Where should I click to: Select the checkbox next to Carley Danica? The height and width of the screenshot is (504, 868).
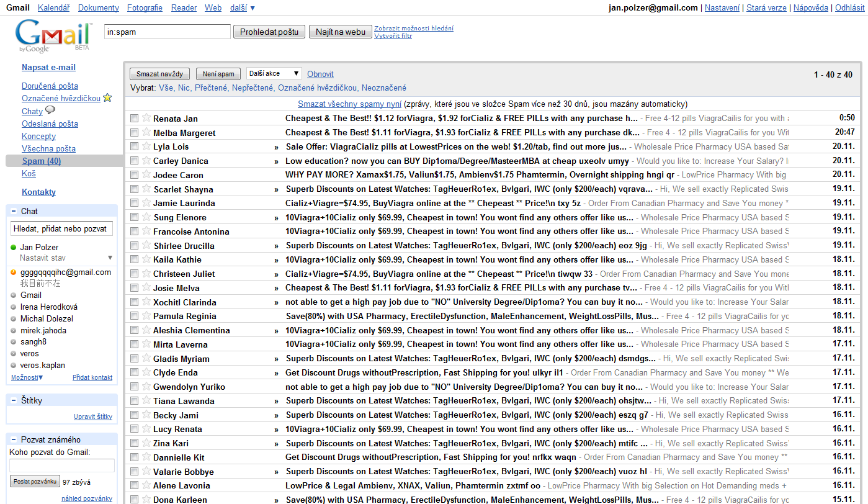(135, 161)
